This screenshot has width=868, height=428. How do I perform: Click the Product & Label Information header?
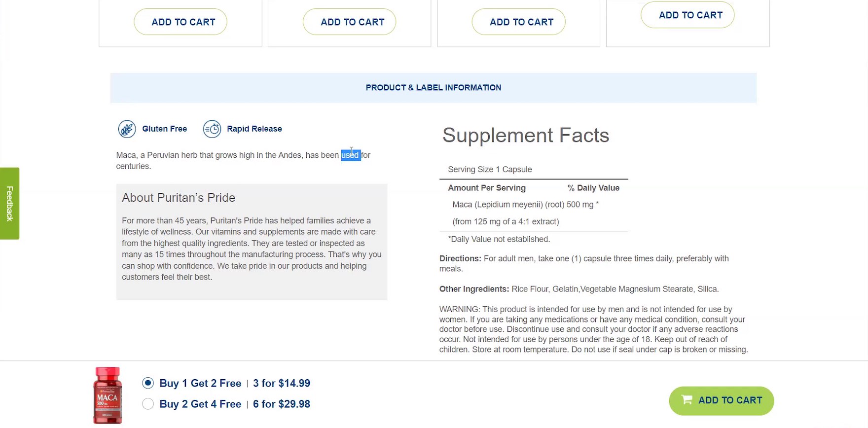pos(433,88)
